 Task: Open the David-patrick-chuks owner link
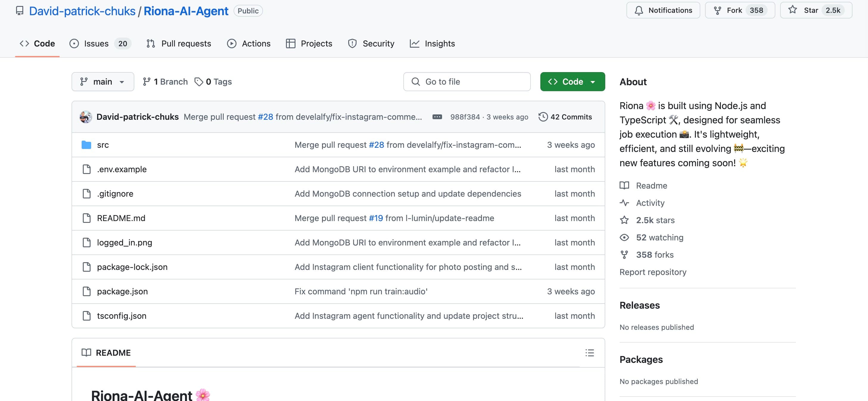point(82,11)
